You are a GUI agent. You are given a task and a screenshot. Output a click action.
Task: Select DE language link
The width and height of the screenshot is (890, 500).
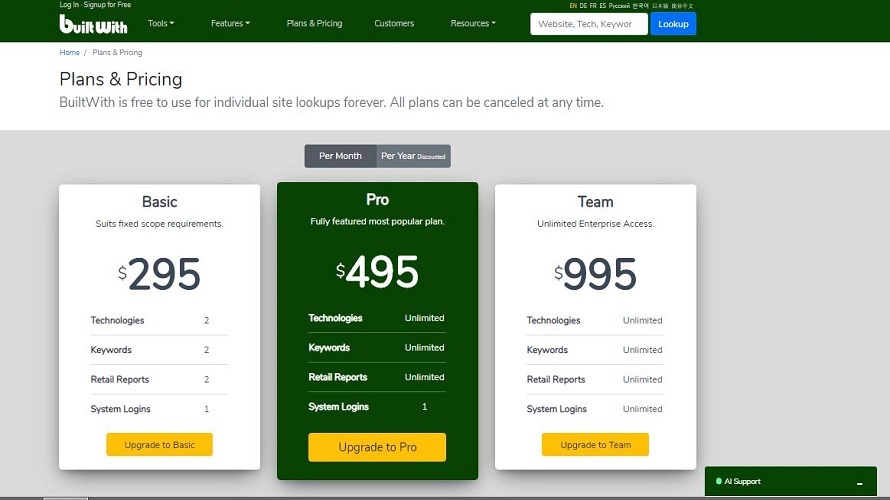tap(583, 6)
